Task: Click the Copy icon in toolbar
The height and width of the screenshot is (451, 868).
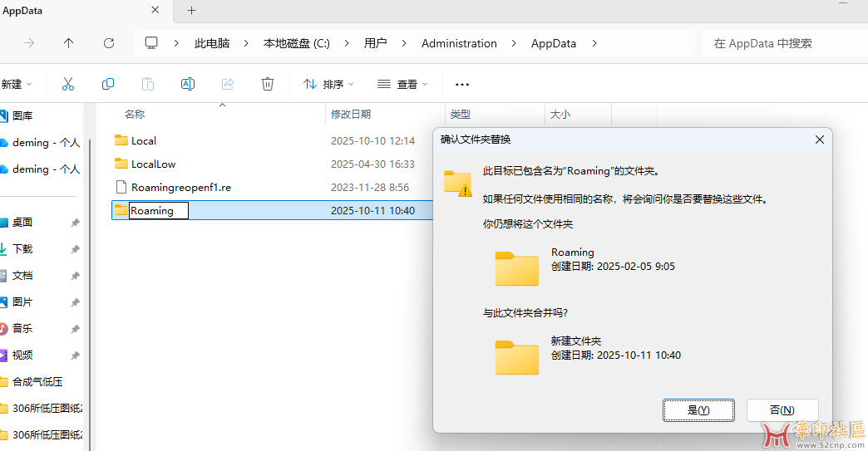Action: (108, 84)
